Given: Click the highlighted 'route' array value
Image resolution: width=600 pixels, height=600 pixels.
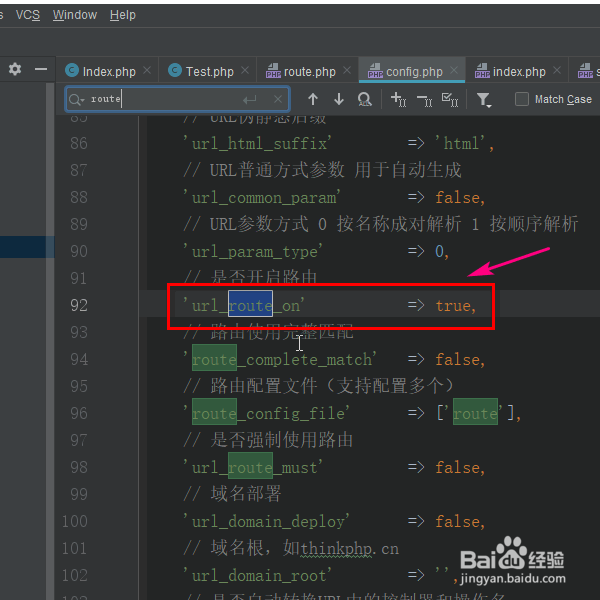Looking at the screenshot, I should (x=475, y=413).
